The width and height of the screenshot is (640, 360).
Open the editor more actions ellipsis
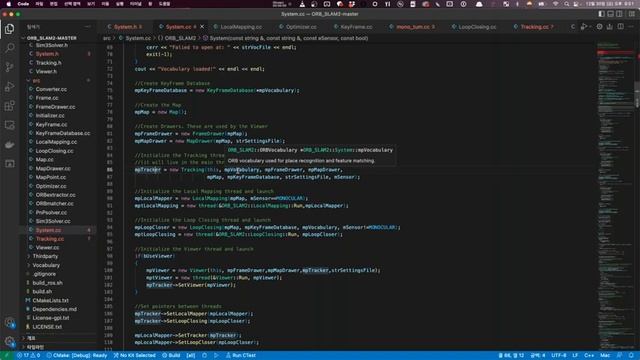tap(631, 27)
